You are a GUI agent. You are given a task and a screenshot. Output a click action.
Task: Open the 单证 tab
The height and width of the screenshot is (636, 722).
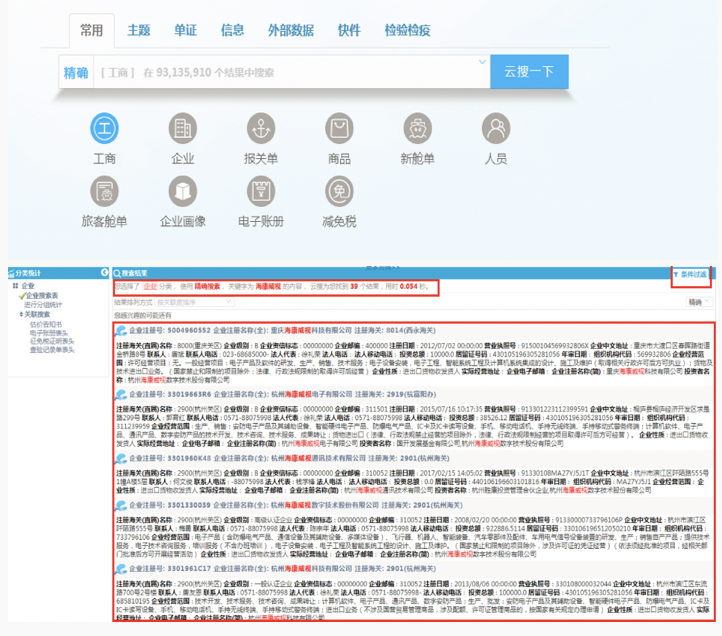pyautogui.click(x=185, y=30)
